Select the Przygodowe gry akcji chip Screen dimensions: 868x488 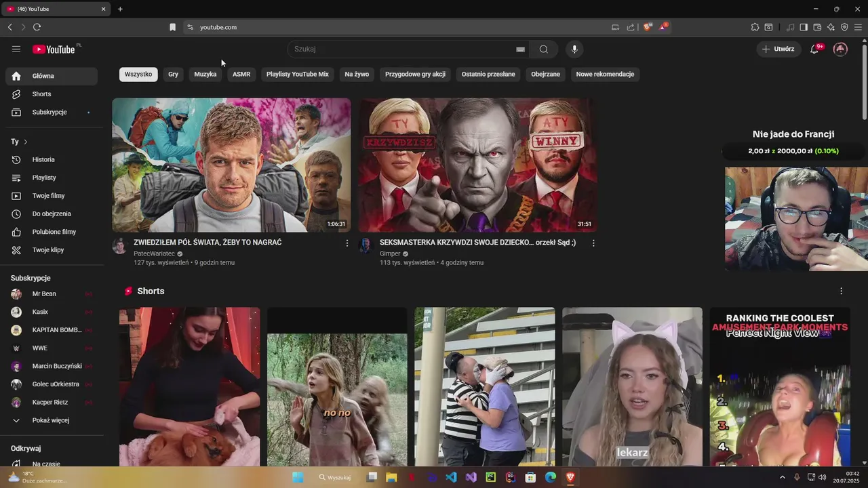tap(415, 74)
